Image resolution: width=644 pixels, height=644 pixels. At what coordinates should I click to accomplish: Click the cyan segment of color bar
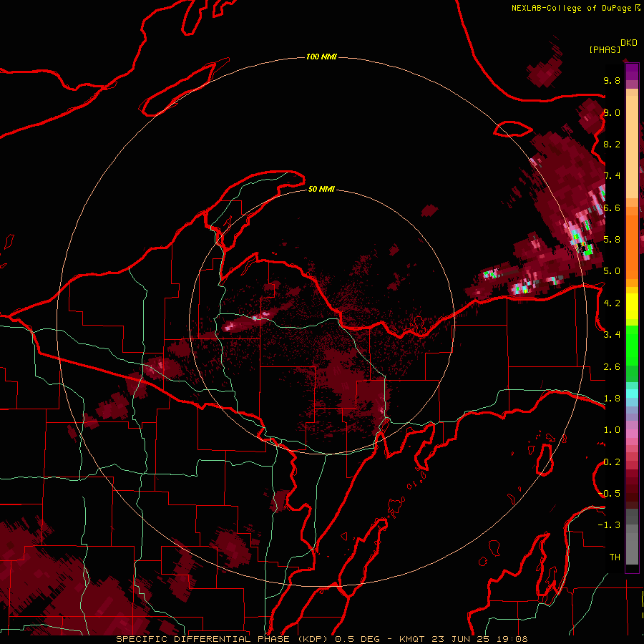click(632, 394)
